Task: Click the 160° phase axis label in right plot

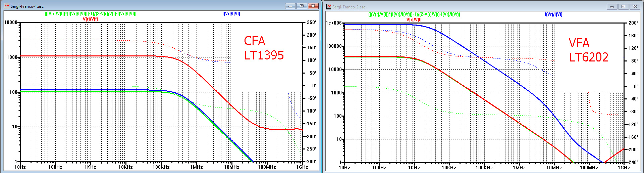Action: click(633, 36)
